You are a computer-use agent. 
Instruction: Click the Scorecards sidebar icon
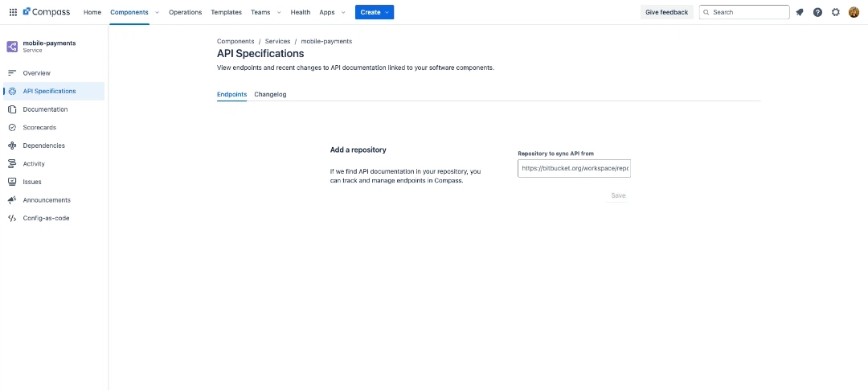pyautogui.click(x=12, y=127)
